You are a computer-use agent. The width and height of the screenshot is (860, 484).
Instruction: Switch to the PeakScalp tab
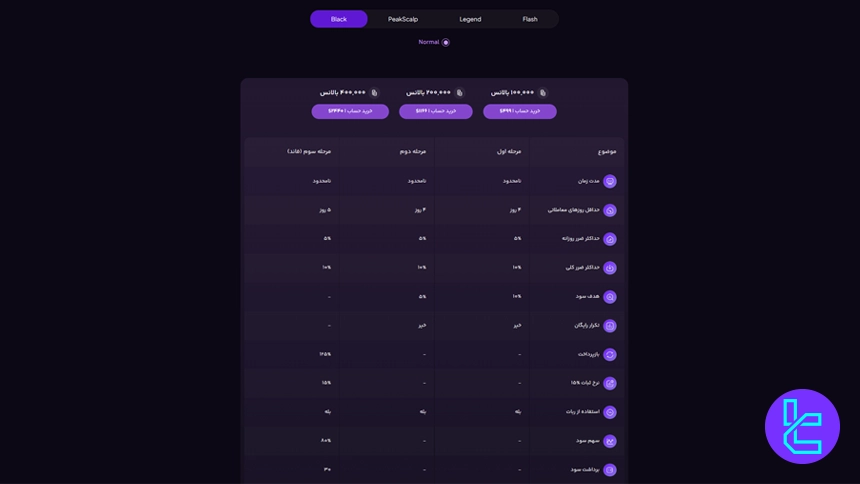tap(403, 19)
